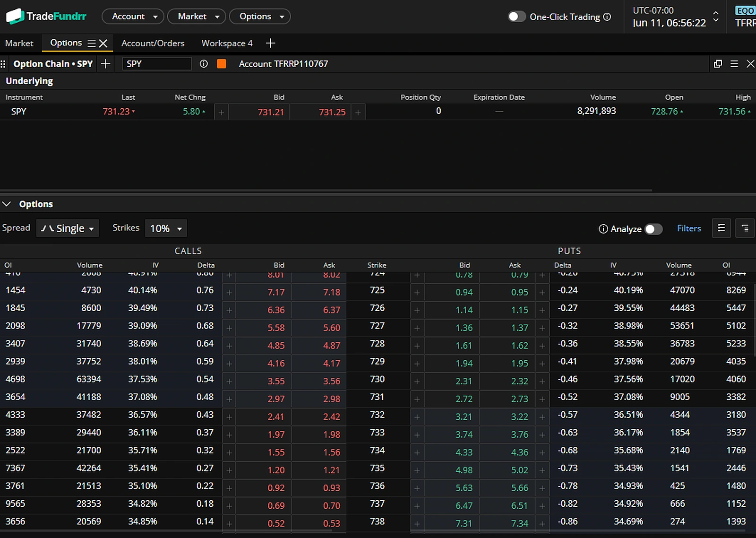Click the orange color link swatch
Screen dimensions: 756x538
click(x=221, y=64)
